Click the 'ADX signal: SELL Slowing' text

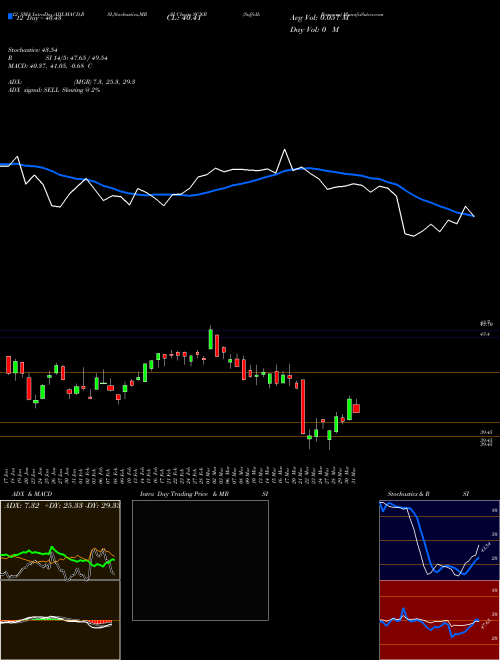tap(53, 90)
